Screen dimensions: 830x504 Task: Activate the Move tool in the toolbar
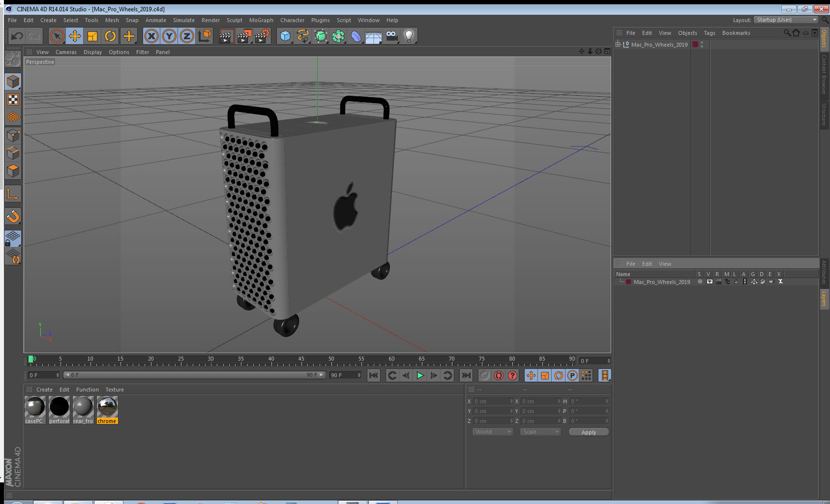point(75,36)
